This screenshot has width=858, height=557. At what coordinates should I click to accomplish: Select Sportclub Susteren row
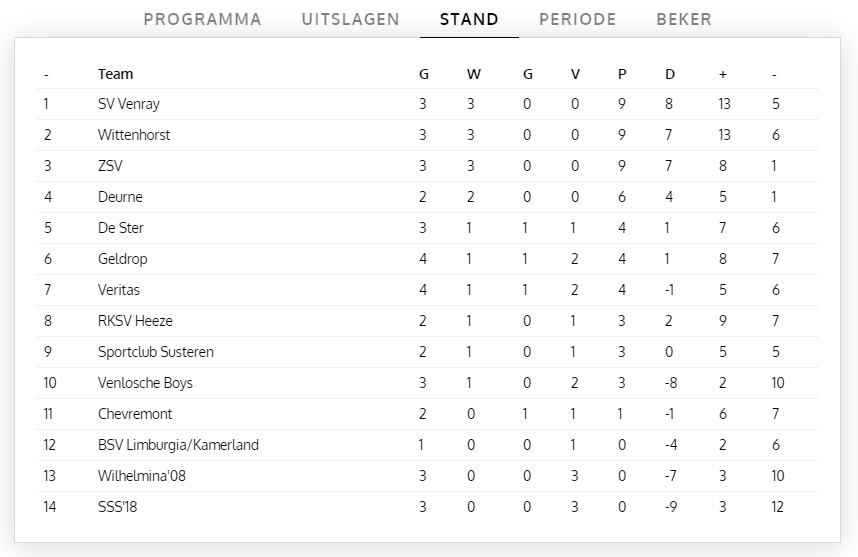[155, 352]
